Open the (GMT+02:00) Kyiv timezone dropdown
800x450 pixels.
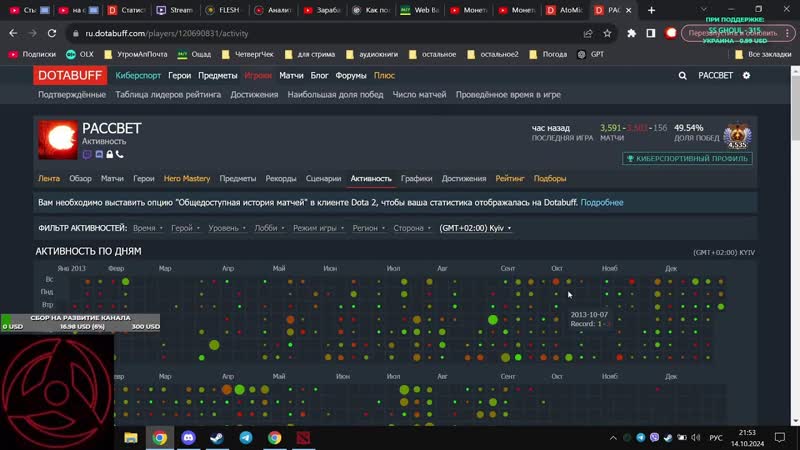click(476, 228)
